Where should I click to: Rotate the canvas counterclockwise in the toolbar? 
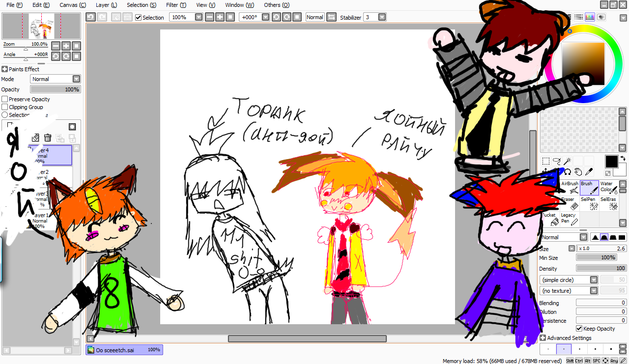(276, 17)
